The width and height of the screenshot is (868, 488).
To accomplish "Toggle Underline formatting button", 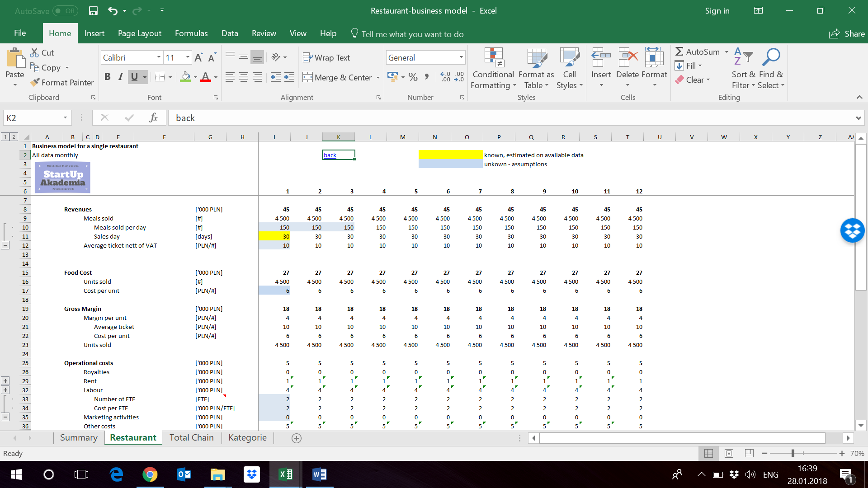I will (x=134, y=77).
